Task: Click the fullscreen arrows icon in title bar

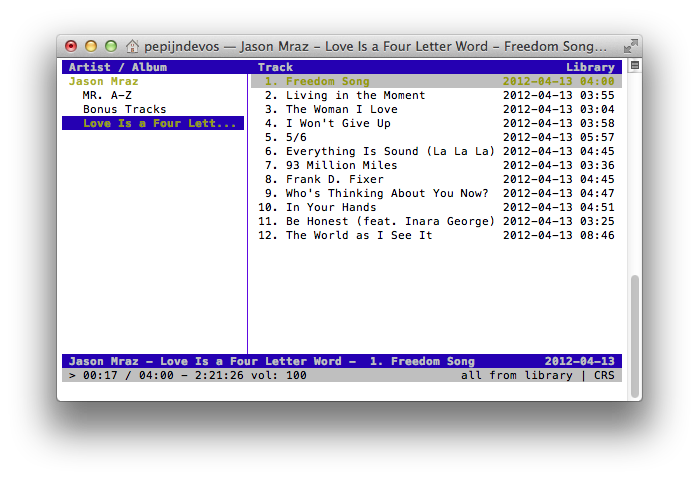Action: pyautogui.click(x=630, y=45)
